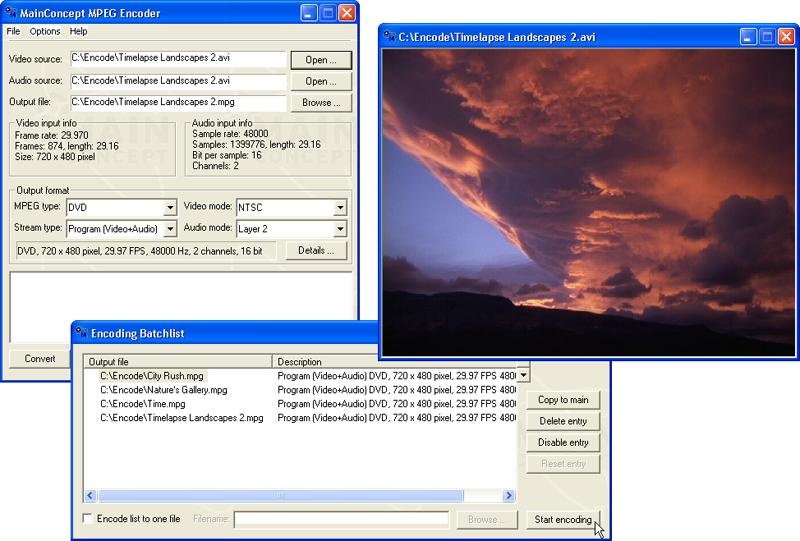Click the Audio source path field
800x541 pixels.
point(178,81)
